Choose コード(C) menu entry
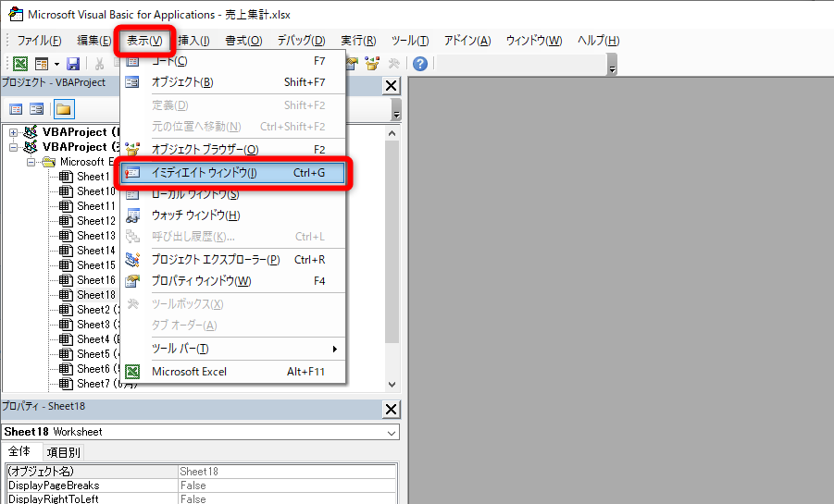 pyautogui.click(x=233, y=61)
